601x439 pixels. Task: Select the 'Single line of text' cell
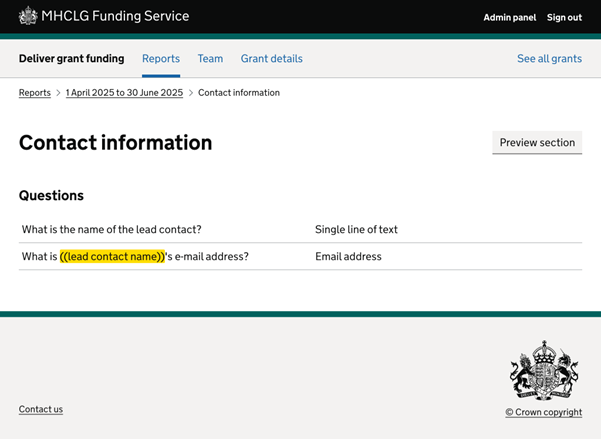click(356, 229)
